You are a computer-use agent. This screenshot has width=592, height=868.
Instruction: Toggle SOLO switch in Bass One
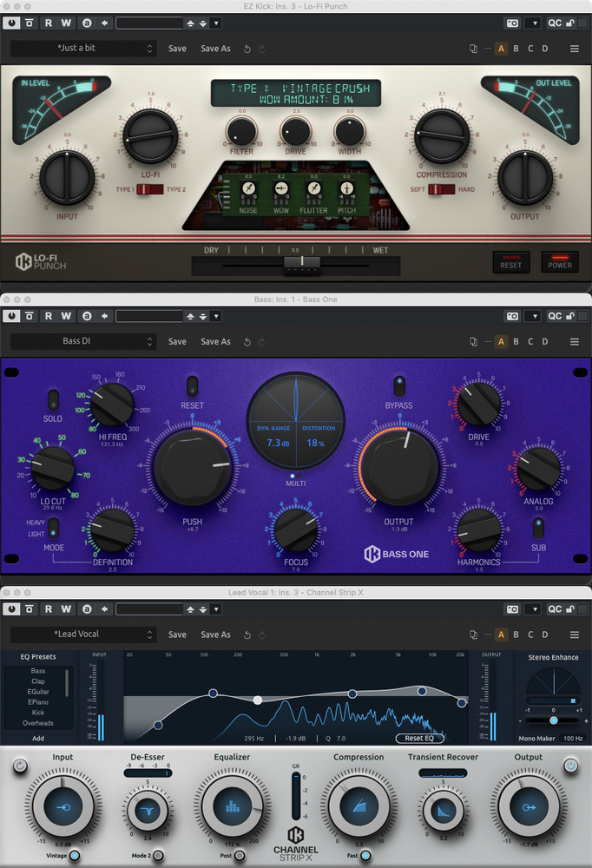coord(53,399)
